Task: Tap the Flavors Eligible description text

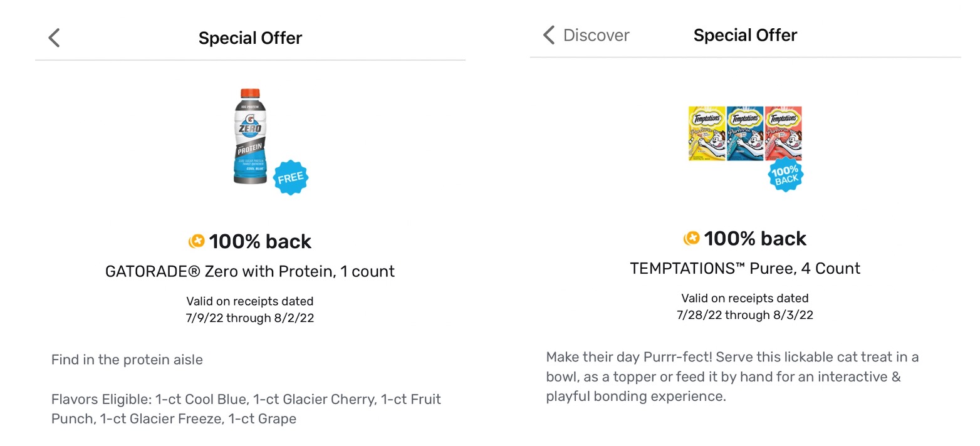Action: [246, 409]
